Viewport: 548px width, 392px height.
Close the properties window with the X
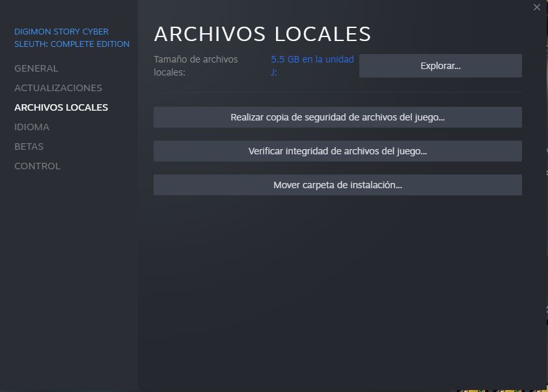tap(537, 7)
